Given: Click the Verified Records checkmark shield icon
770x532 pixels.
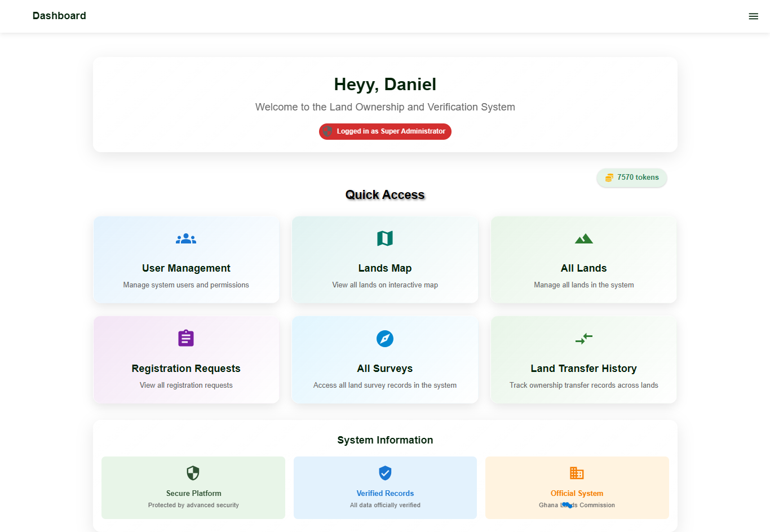Looking at the screenshot, I should click(385, 473).
